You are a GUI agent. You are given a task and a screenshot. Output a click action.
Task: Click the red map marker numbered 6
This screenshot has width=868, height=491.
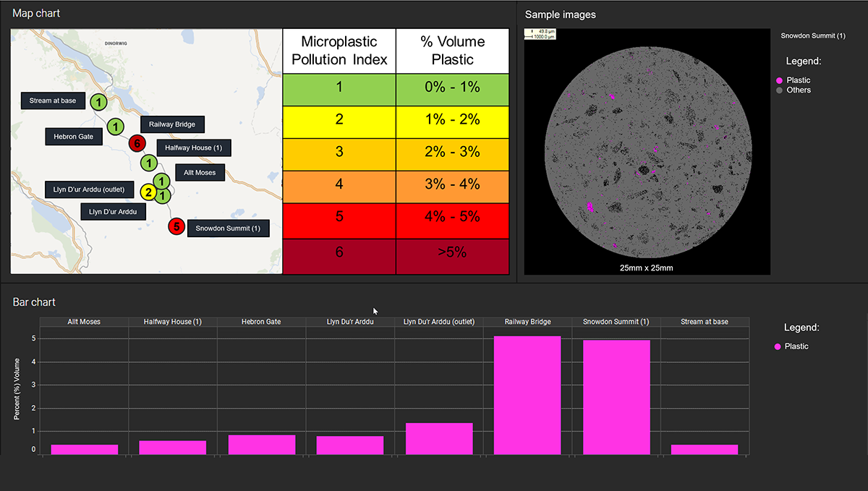[x=136, y=143]
